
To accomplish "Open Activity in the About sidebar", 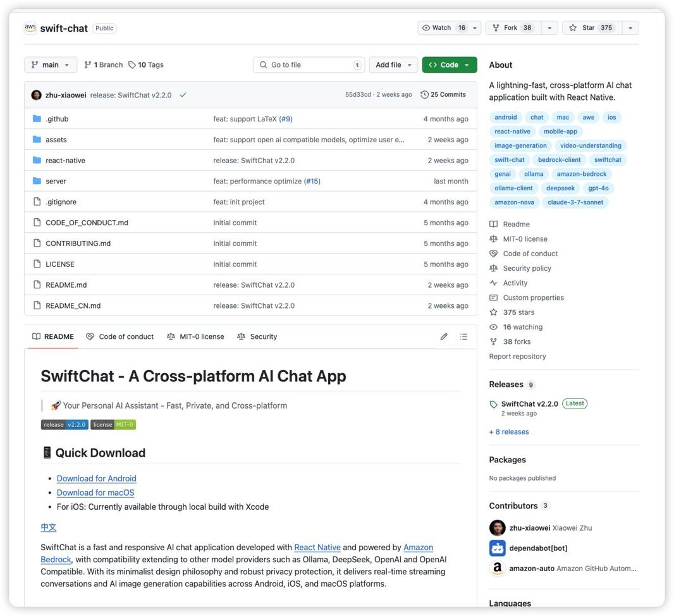I will coord(515,283).
